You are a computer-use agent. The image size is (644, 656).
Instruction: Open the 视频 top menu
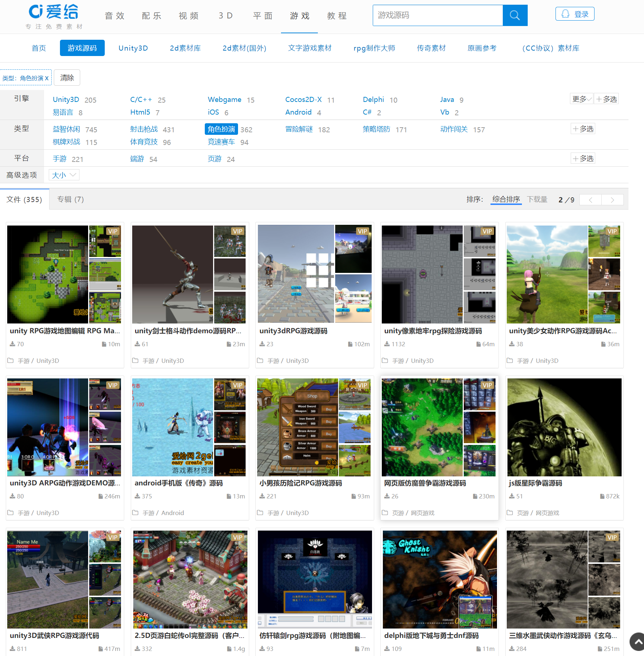coord(189,16)
